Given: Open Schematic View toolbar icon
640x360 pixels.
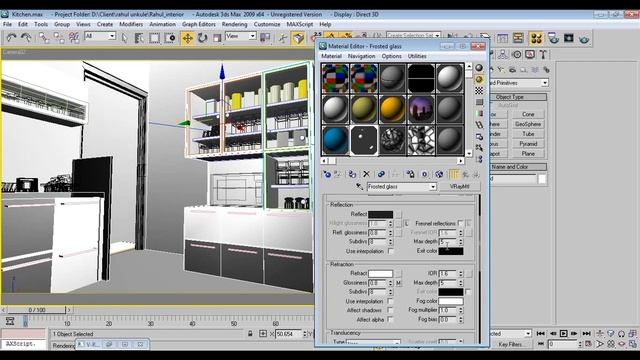Looking at the screenshot, I should [x=518, y=39].
